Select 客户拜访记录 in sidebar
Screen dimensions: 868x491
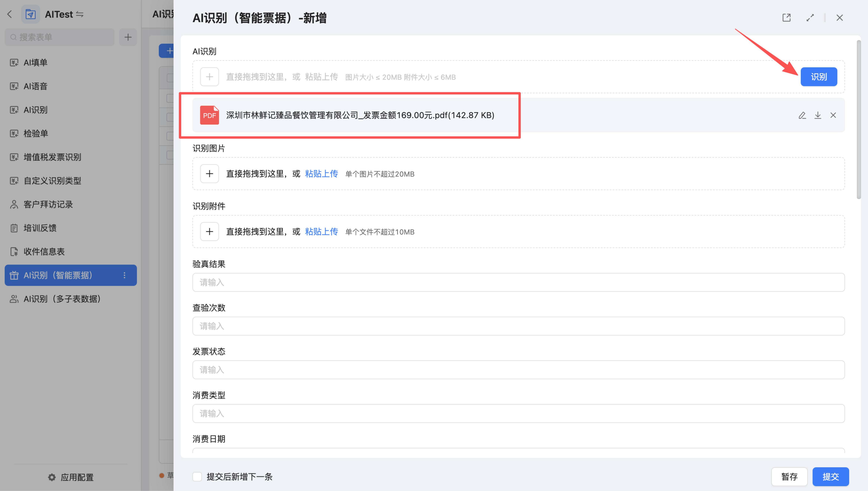48,204
